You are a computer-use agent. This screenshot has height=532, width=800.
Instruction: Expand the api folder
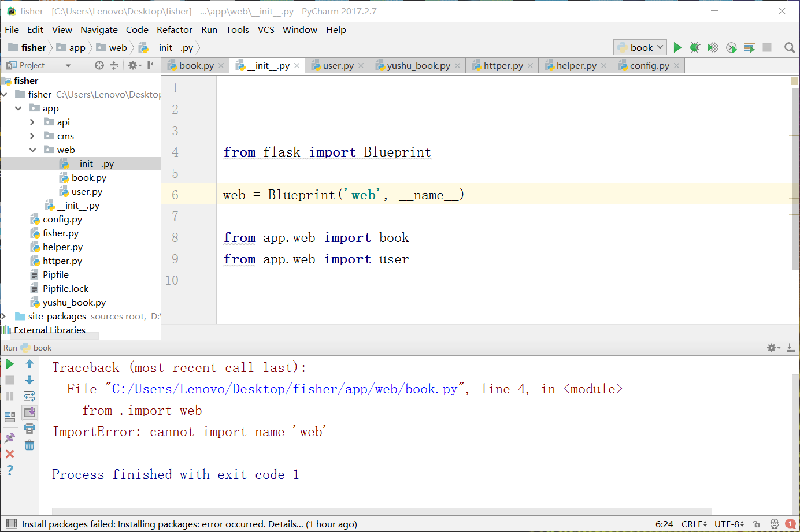click(x=32, y=122)
